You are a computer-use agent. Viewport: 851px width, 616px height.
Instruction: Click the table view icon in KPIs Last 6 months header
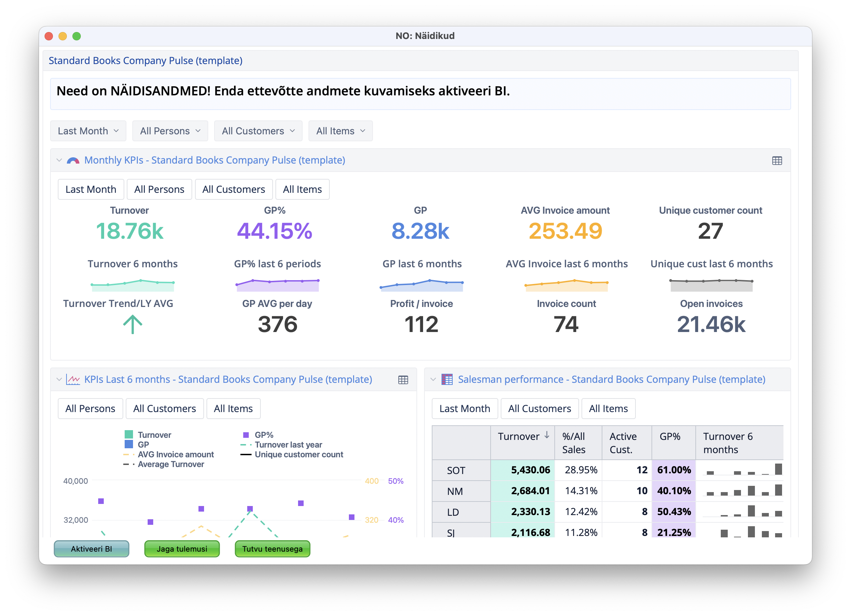coord(403,380)
